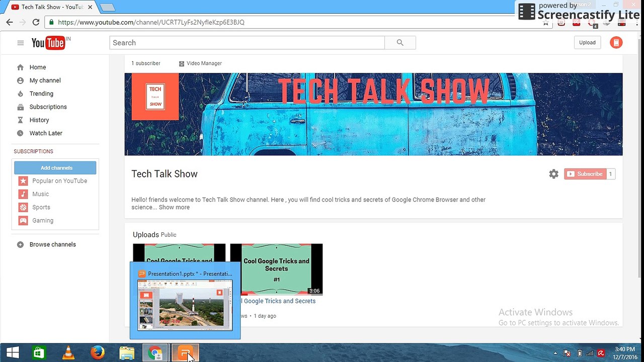Click the Video Manager icon
Image resolution: width=644 pixels, height=362 pixels.
coord(182,64)
